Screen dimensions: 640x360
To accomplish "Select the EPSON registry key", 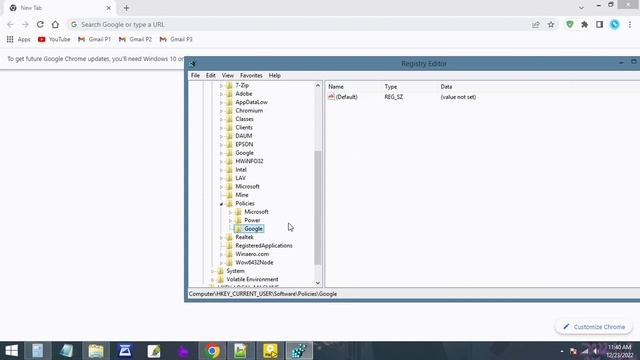I will (x=244, y=144).
